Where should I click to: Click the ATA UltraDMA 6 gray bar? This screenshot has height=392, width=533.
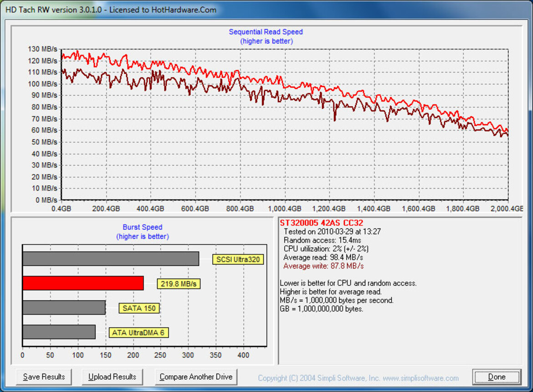pyautogui.click(x=59, y=332)
